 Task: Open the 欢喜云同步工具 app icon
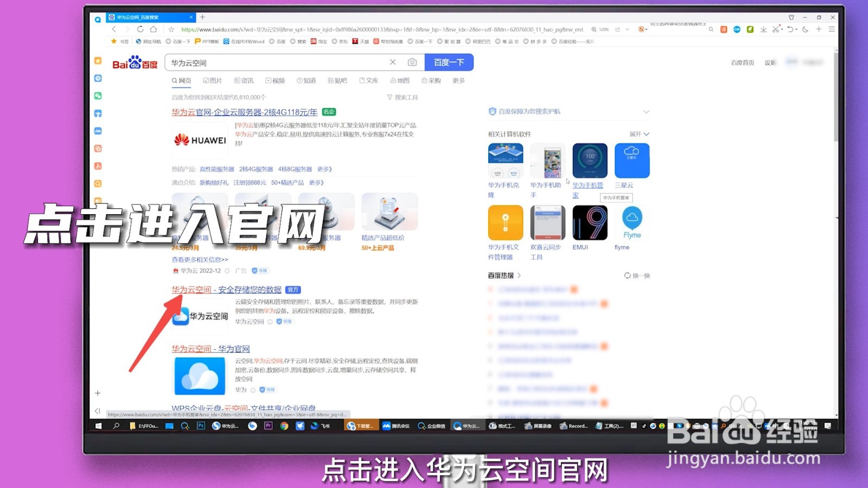pyautogui.click(x=548, y=223)
